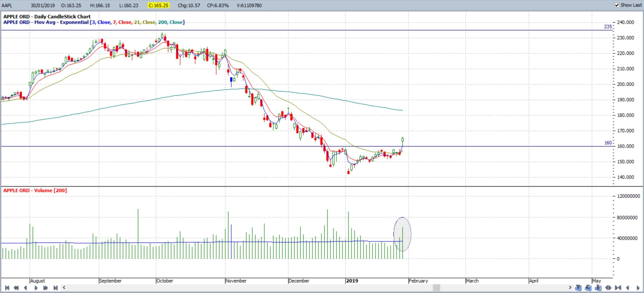Click the highlighted close value C:165.25

[158, 5]
